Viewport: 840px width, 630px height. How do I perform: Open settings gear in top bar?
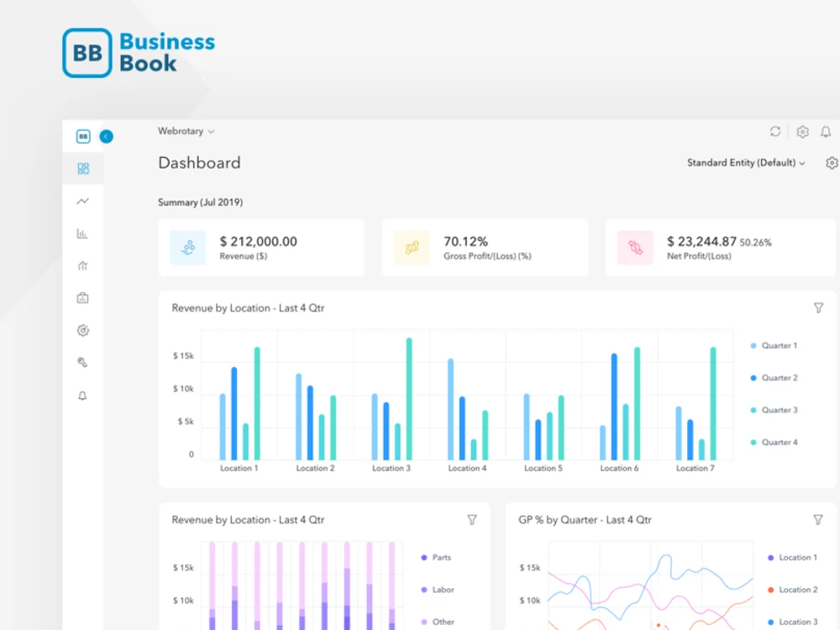802,132
